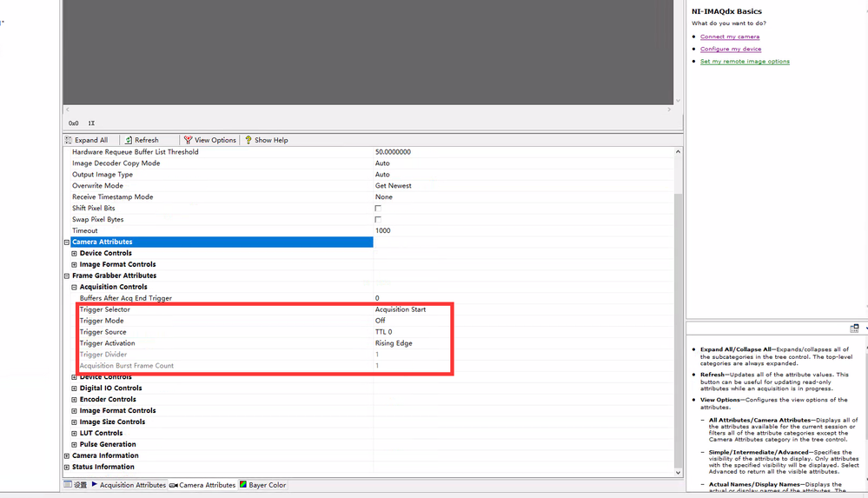The height and width of the screenshot is (498, 868).
Task: Click the attribute list scroll-down arrow
Action: pos(678,473)
